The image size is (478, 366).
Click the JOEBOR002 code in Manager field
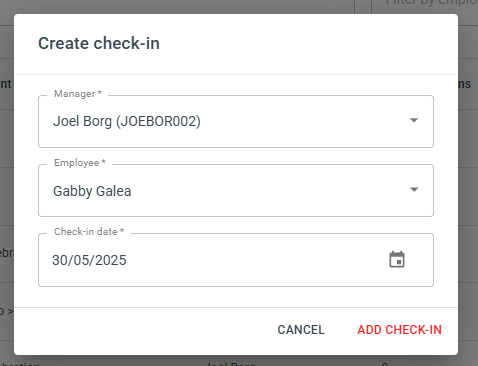click(x=158, y=121)
